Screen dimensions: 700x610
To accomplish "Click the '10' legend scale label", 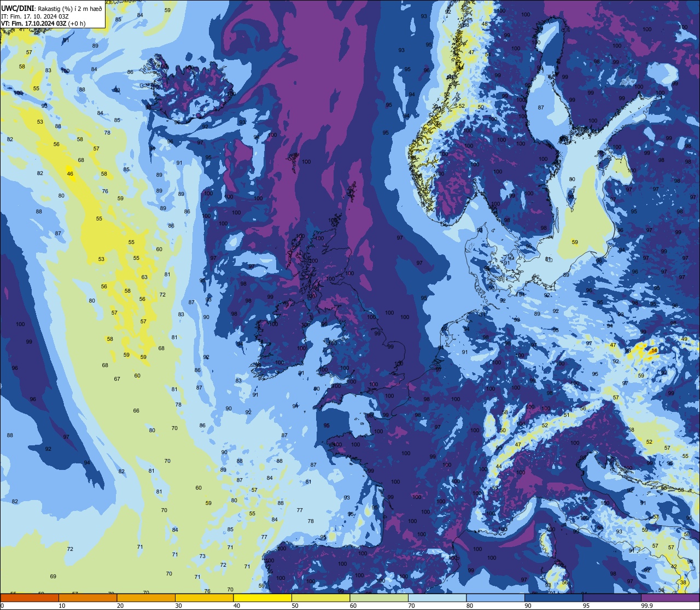I will pos(62,606).
